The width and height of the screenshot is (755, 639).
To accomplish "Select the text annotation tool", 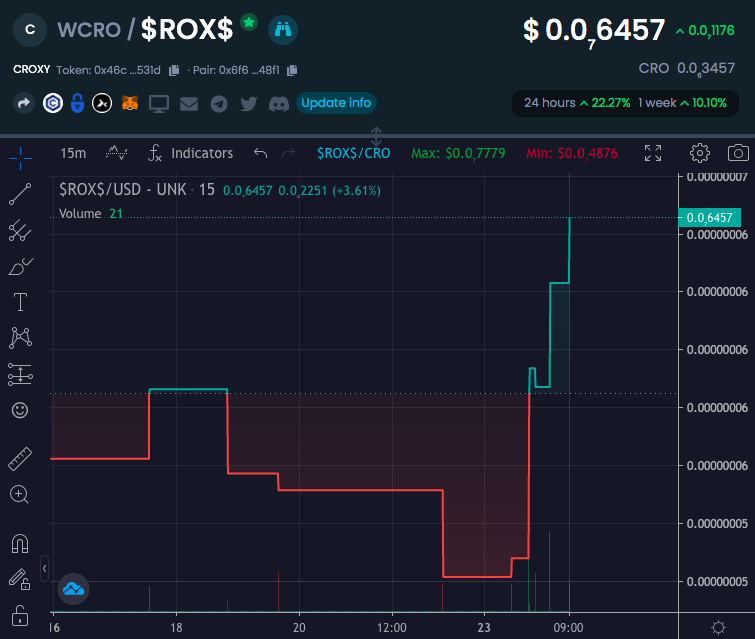I will click(20, 302).
